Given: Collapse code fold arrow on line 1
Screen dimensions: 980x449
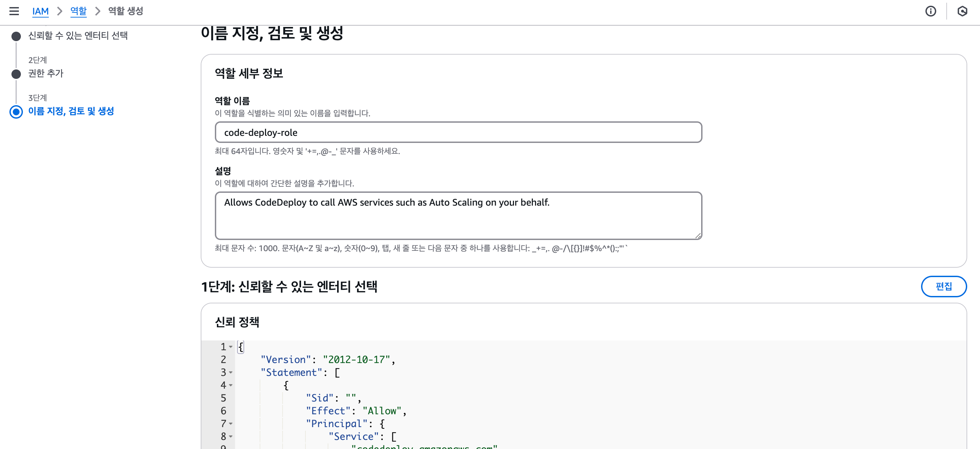Looking at the screenshot, I should [231, 347].
